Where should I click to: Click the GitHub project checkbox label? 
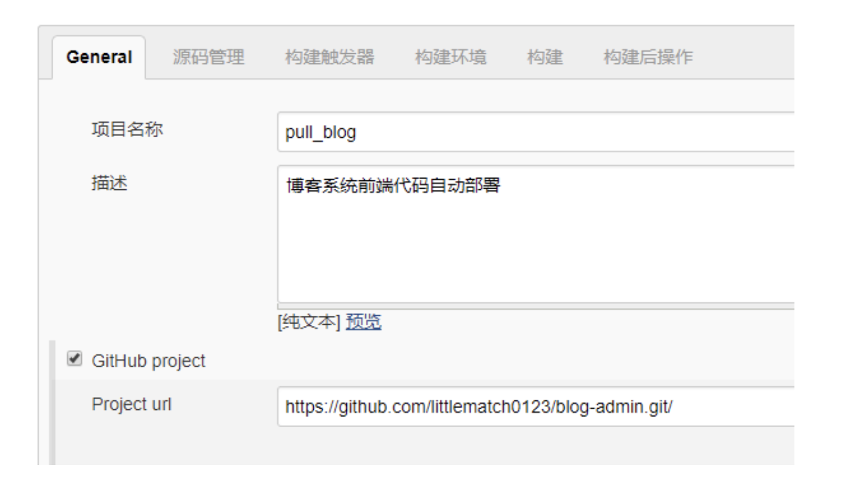coord(148,361)
